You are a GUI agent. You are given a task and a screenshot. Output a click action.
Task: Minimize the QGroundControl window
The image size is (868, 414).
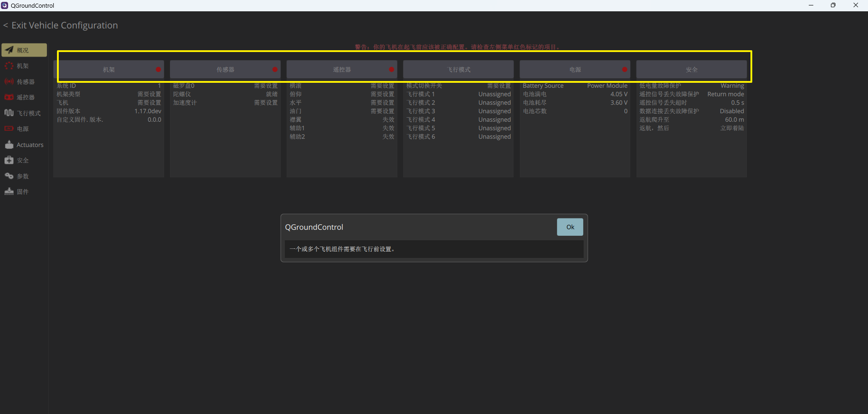pos(811,5)
